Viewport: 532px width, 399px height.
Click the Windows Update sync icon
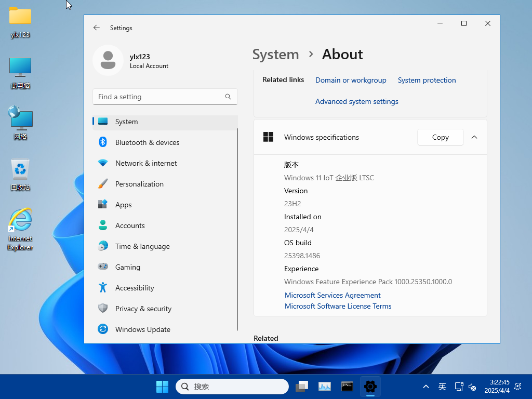pyautogui.click(x=103, y=329)
